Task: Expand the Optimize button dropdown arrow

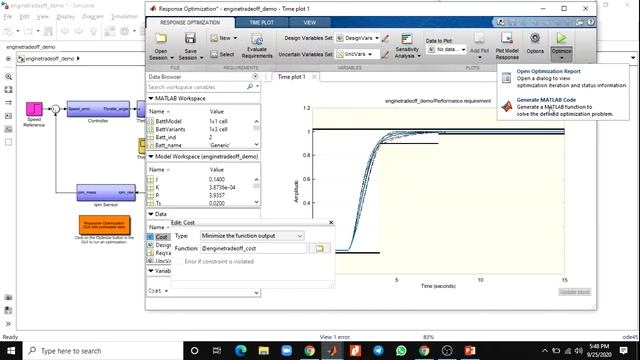Action: tap(561, 58)
